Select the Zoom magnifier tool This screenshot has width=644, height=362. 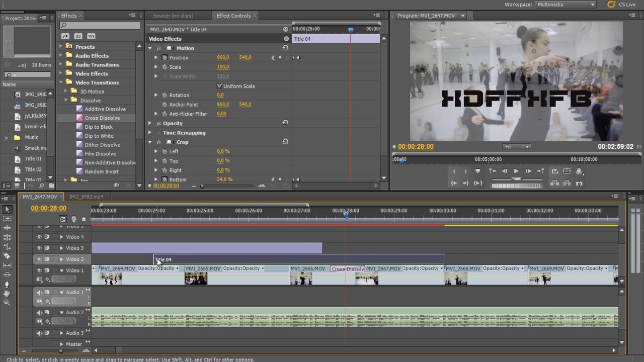tap(7, 303)
